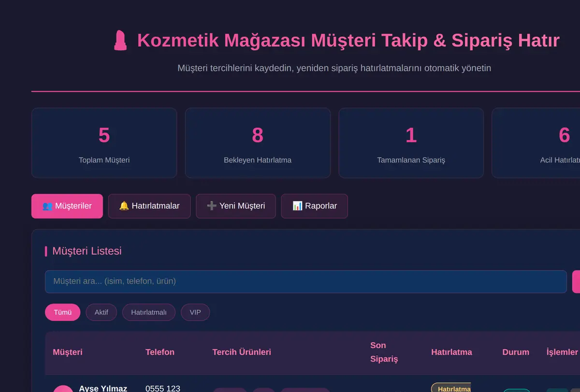The width and height of the screenshot is (580, 392).
Task: Go to the Raporlar tab
Action: coord(315,206)
